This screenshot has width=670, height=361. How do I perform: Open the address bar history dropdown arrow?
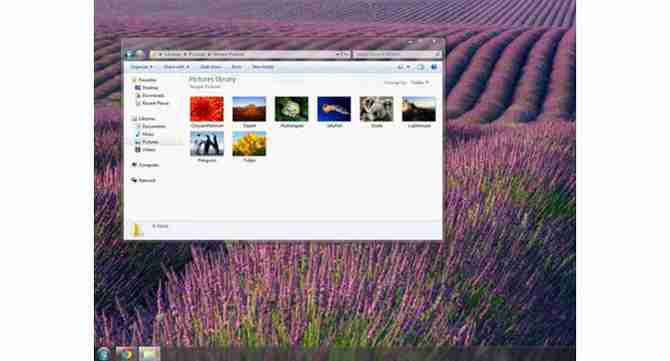pyautogui.click(x=337, y=54)
